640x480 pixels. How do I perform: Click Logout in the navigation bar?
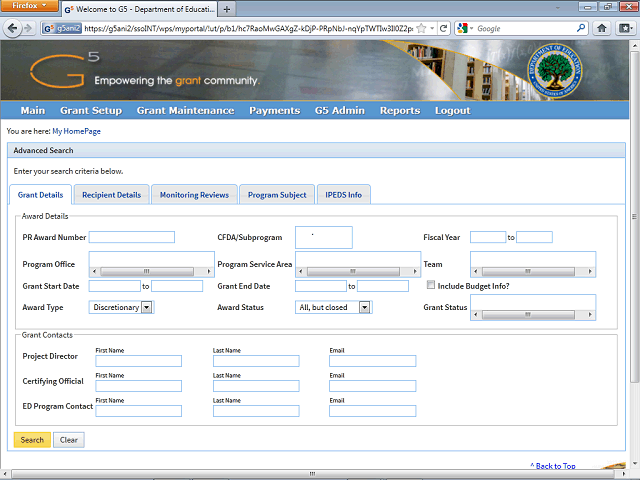coord(453,111)
